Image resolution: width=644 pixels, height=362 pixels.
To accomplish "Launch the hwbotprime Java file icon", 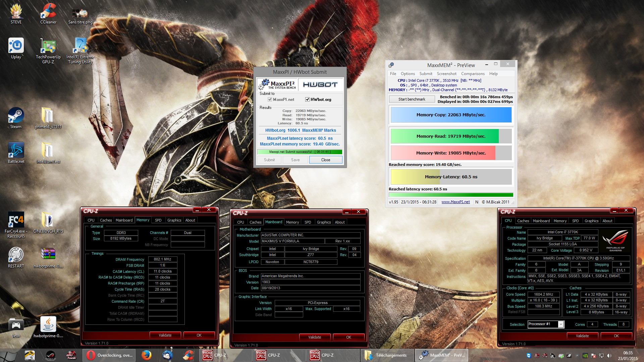I will click(x=48, y=327).
